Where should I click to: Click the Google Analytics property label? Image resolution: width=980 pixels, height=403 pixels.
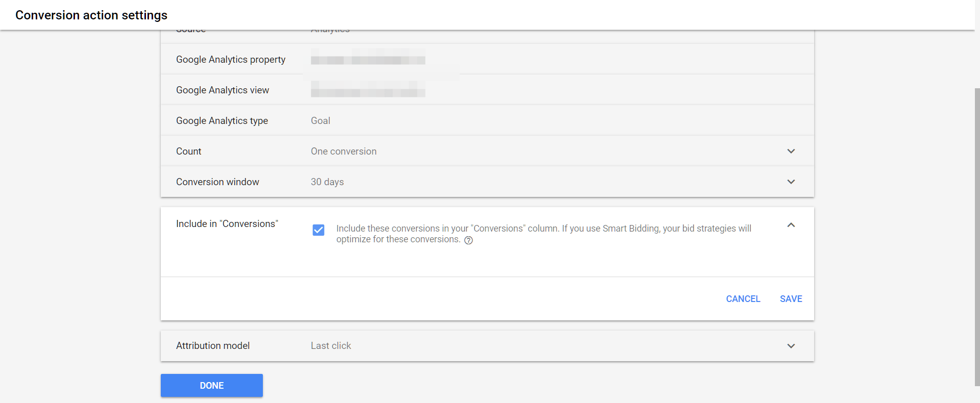[x=231, y=60]
